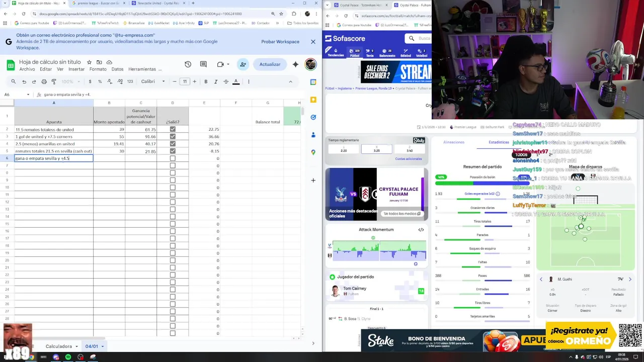
Task: Undo last action in Sheets toolbar
Action: point(24,81)
